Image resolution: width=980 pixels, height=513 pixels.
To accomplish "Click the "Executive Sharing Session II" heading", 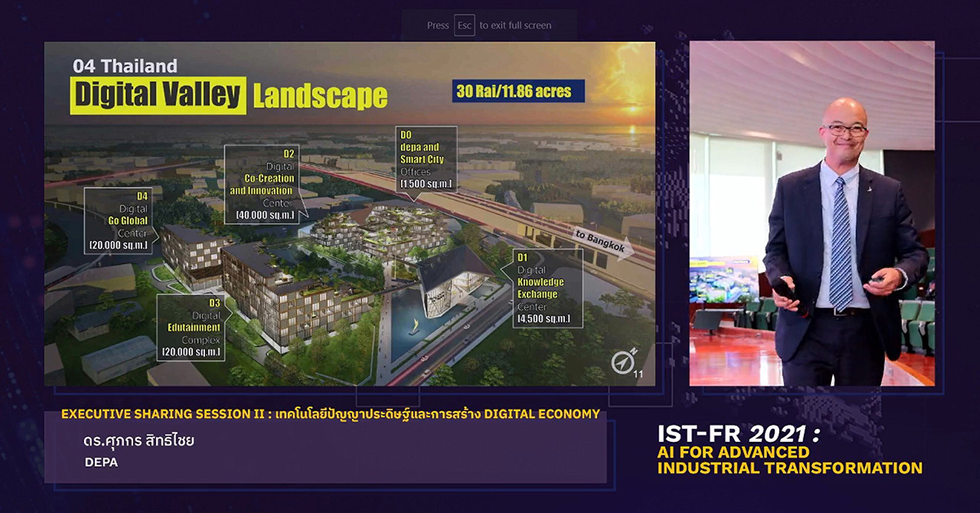I will pyautogui.click(x=330, y=414).
